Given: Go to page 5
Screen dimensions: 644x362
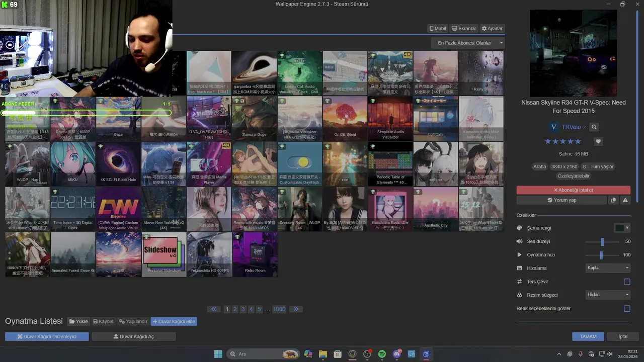Looking at the screenshot, I should [259, 309].
